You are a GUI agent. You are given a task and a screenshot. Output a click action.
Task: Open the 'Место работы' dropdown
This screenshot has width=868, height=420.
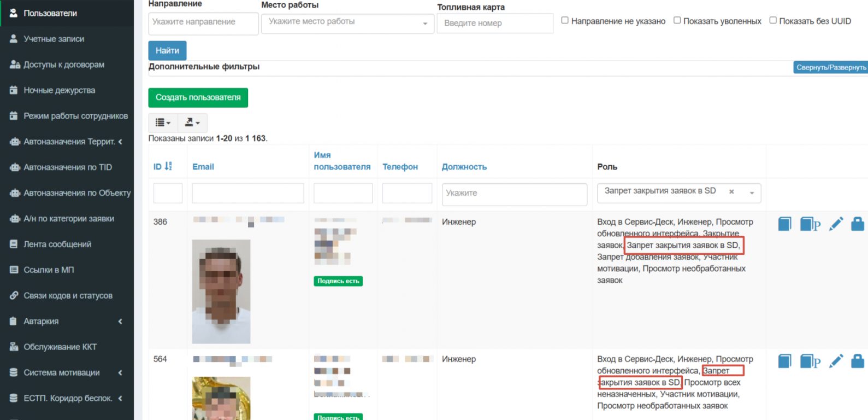coord(347,24)
